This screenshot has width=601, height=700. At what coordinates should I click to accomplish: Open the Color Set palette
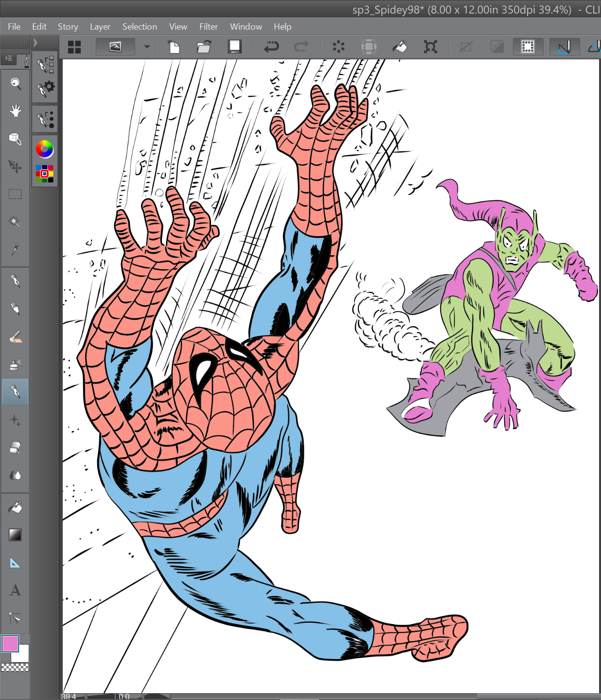pos(45,174)
